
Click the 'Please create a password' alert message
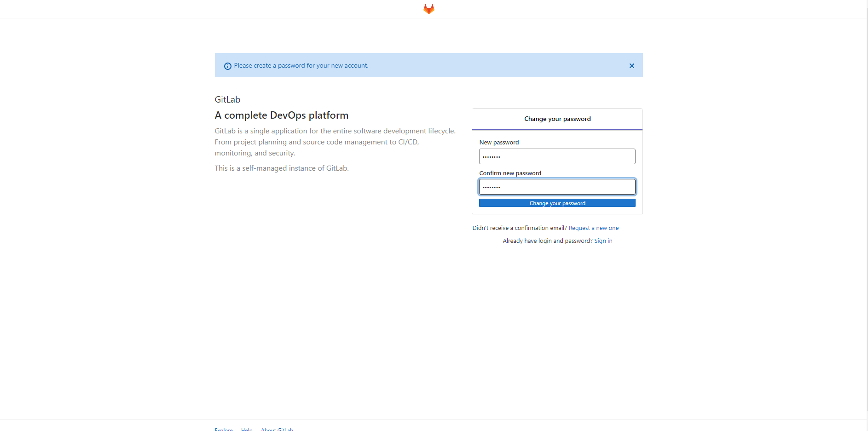[301, 66]
